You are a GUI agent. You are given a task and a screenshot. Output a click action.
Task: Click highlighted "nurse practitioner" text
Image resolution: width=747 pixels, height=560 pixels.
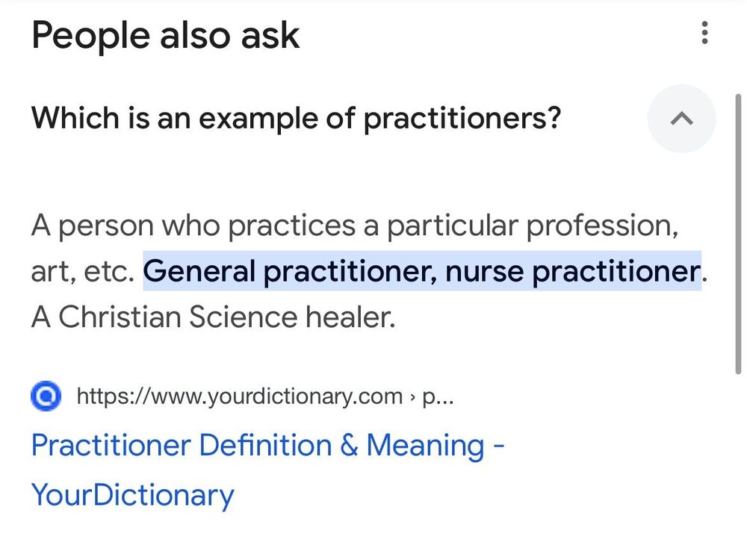(573, 271)
